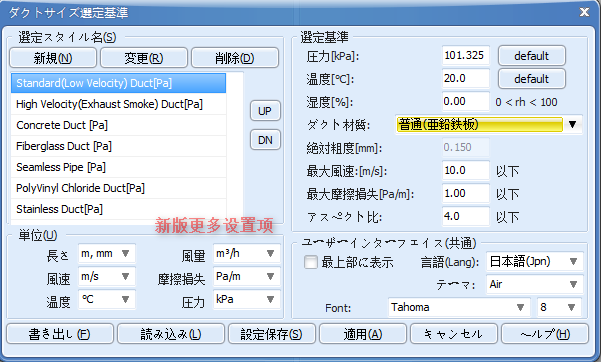The height and width of the screenshot is (362, 601).
Task: Open the Font name dropdown showing Tahoma
Action: pyautogui.click(x=459, y=307)
